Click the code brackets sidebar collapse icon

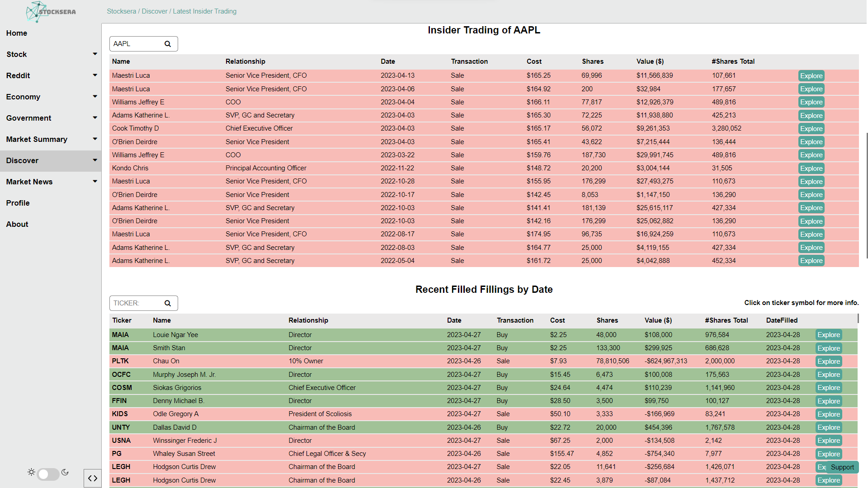(x=93, y=478)
